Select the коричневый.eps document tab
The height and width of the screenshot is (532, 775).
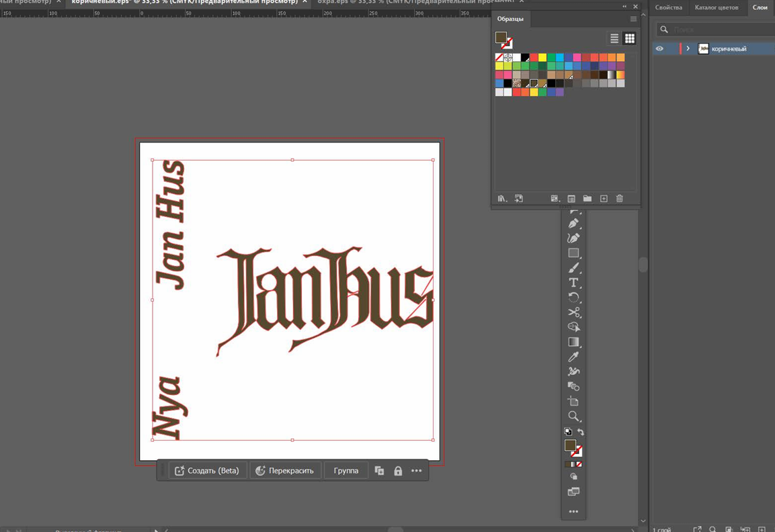184,2
